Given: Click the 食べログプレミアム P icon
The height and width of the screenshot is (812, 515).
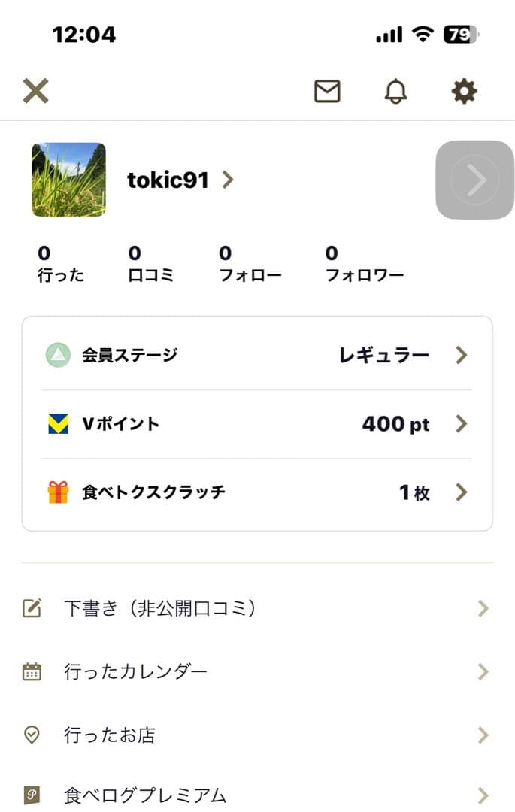Looking at the screenshot, I should point(32,795).
